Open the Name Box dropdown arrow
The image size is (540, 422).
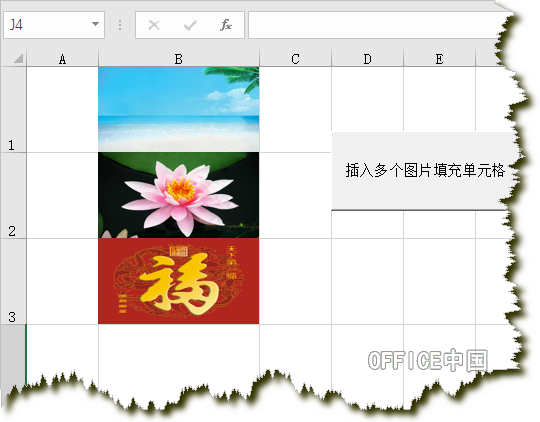click(95, 24)
